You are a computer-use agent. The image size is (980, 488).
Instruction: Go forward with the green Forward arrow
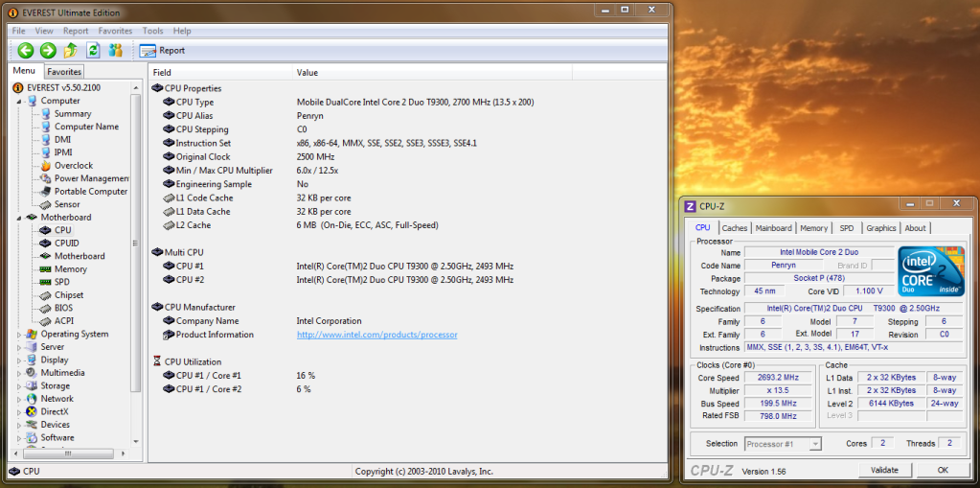click(x=48, y=51)
